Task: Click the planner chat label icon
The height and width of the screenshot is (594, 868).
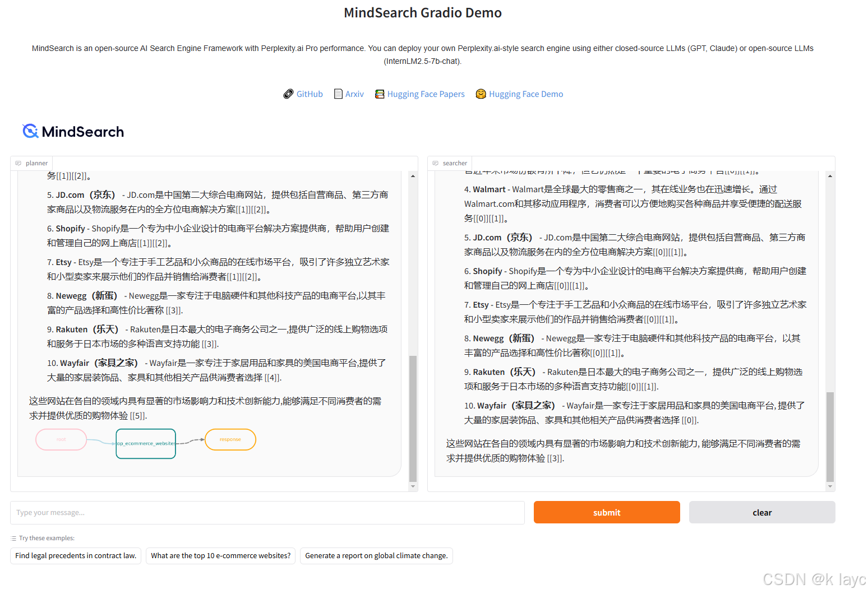Action: click(x=19, y=164)
